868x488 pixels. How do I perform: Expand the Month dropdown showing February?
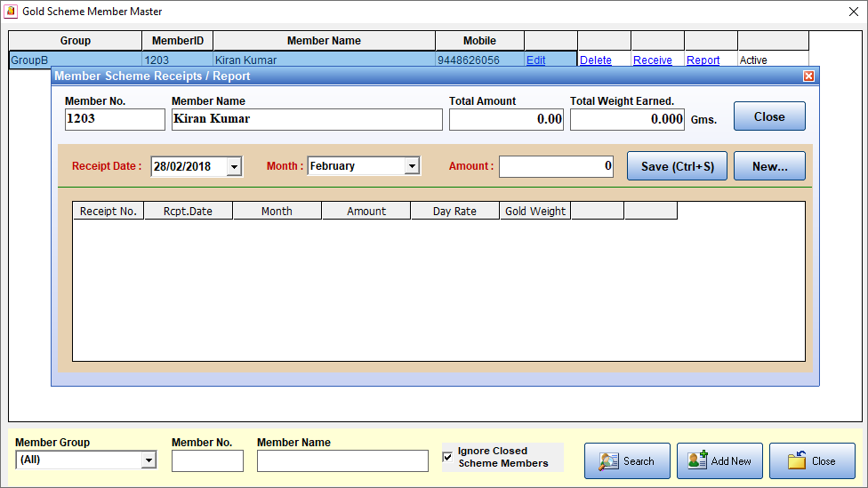(412, 166)
